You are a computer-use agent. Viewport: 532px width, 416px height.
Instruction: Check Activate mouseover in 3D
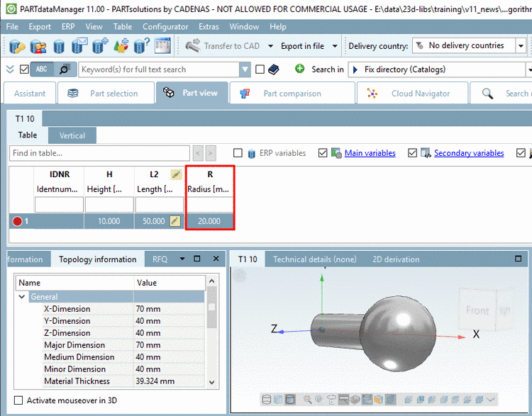point(18,400)
